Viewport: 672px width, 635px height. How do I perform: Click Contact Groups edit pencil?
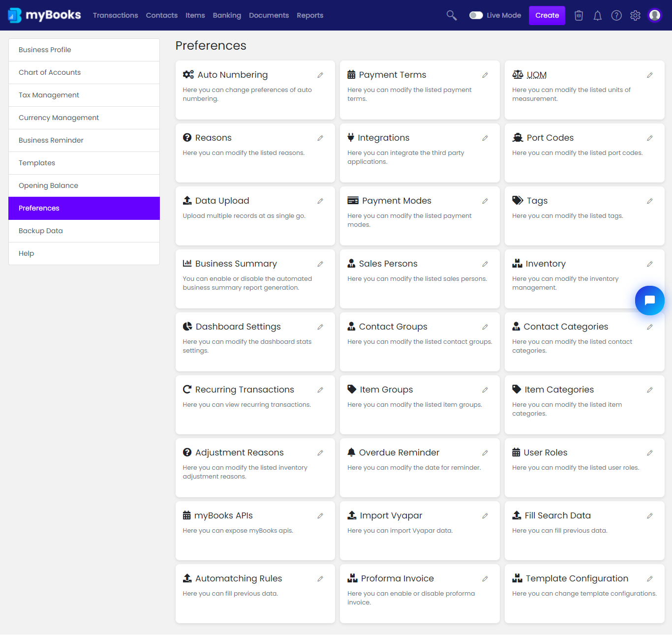(x=485, y=327)
